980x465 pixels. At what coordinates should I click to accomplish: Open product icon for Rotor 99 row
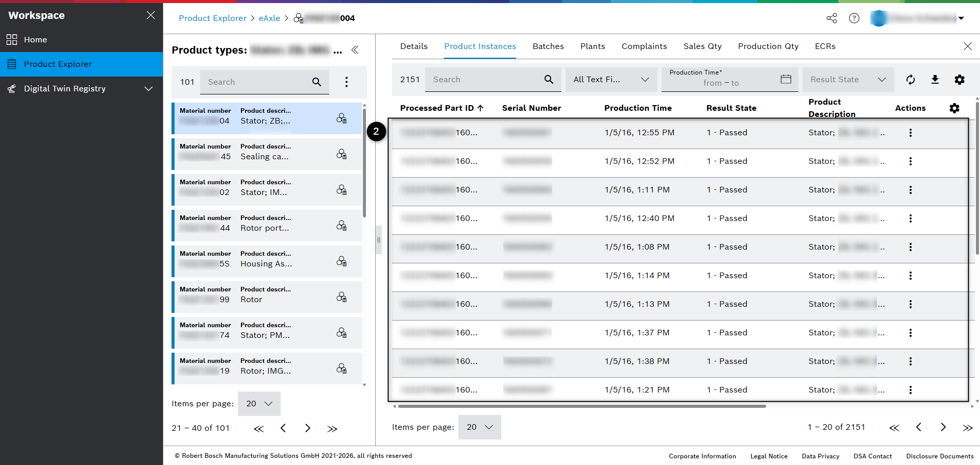pyautogui.click(x=341, y=297)
